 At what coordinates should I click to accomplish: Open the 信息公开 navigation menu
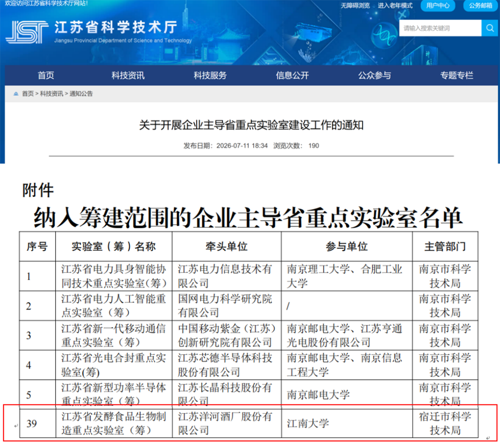click(x=293, y=76)
